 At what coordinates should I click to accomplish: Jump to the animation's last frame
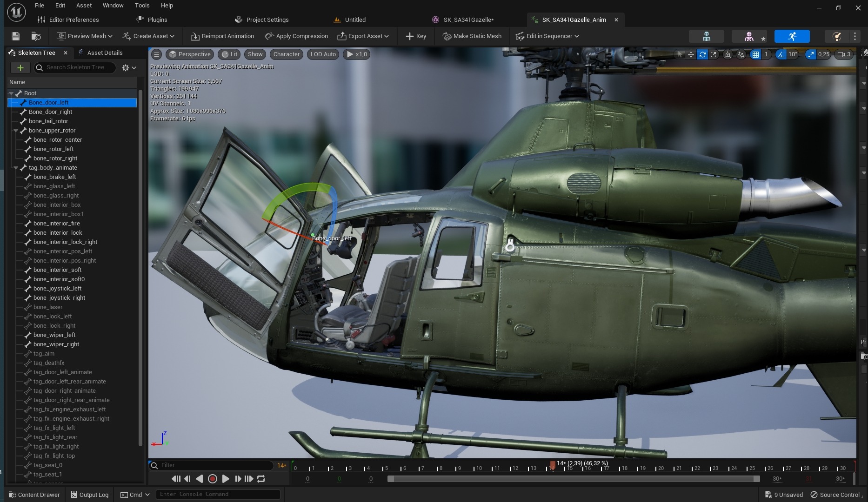[249, 479]
